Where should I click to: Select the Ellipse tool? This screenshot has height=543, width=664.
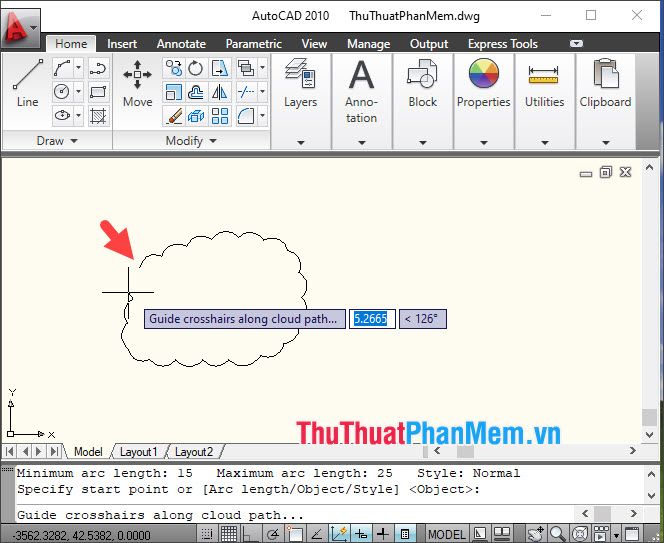(x=62, y=115)
